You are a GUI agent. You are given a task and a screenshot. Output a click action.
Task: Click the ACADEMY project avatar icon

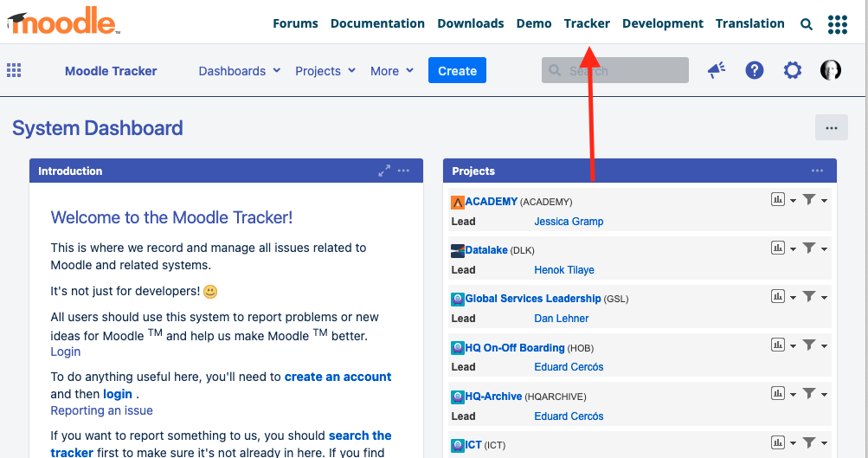(x=457, y=202)
